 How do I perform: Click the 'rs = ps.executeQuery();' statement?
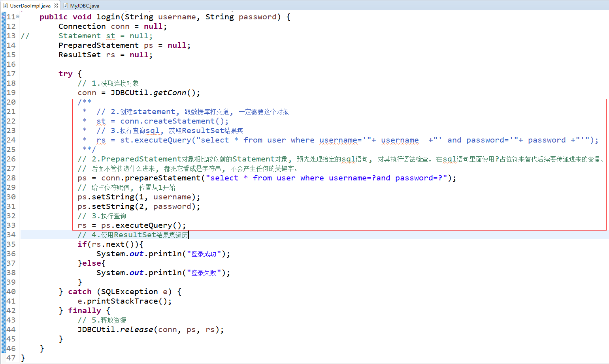[132, 225]
